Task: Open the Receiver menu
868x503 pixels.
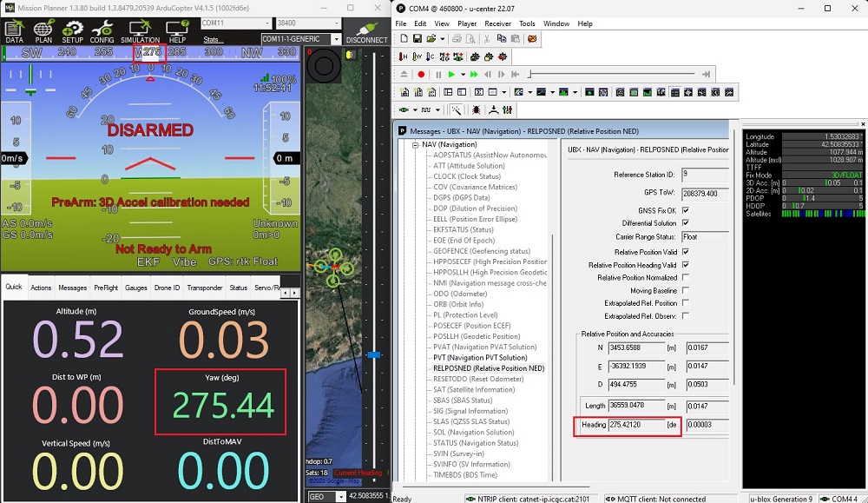Action: pos(497,23)
